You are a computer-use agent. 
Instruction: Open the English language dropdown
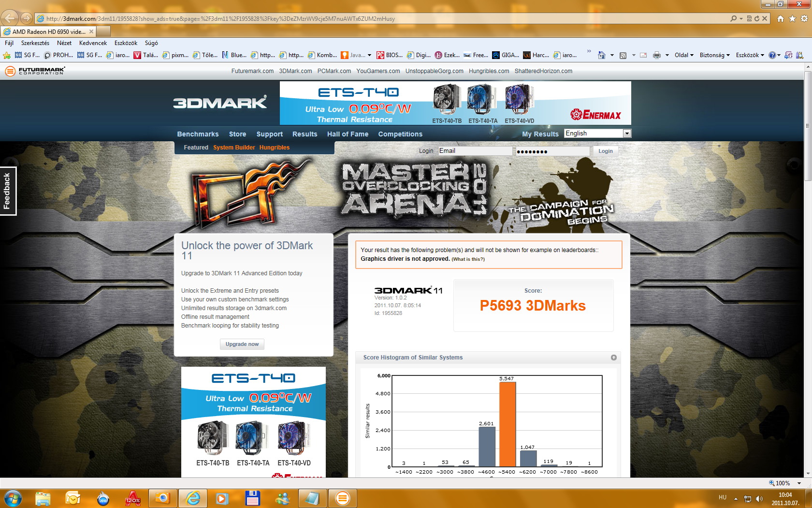pos(598,134)
